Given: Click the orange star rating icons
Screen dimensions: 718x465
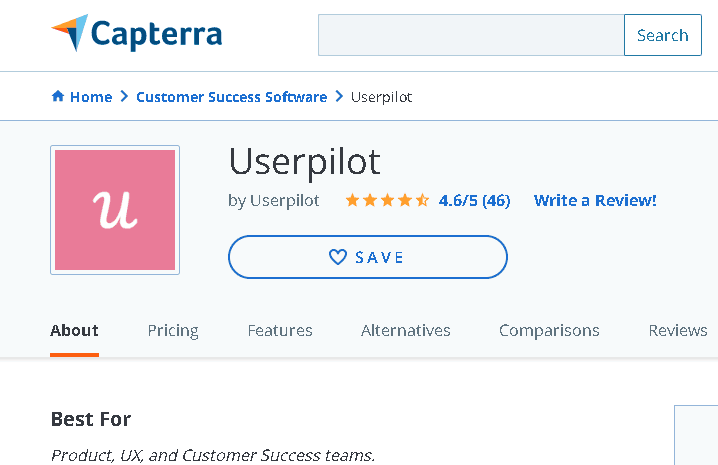Looking at the screenshot, I should coord(387,200).
